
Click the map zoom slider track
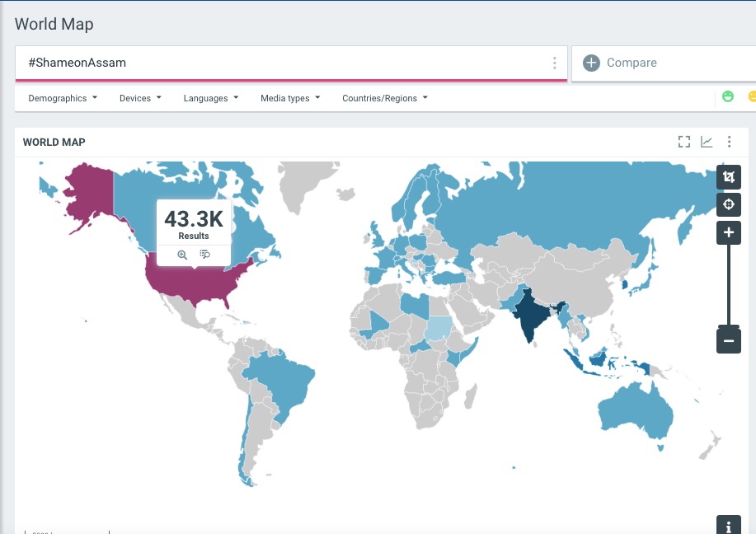(x=729, y=284)
